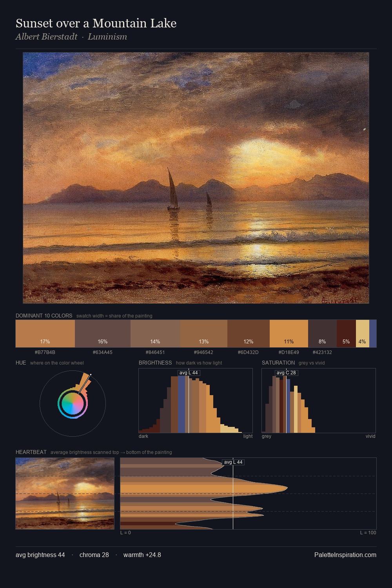Click the chroma 28 footer stat
This screenshot has height=588, width=392.
tap(94, 555)
